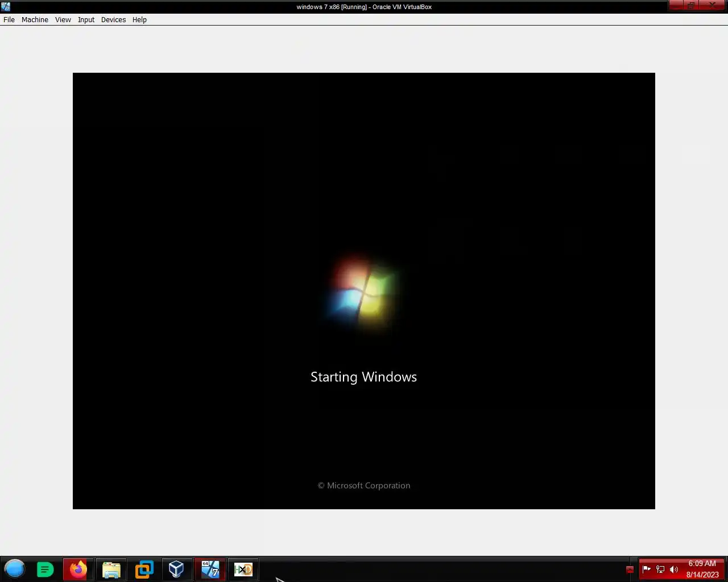Open the green notes app in taskbar

pos(45,569)
